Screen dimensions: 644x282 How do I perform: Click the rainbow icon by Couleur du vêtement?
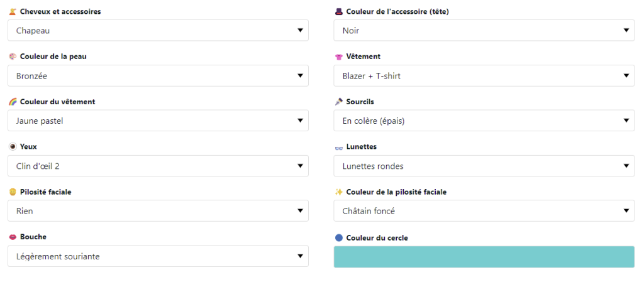13,102
